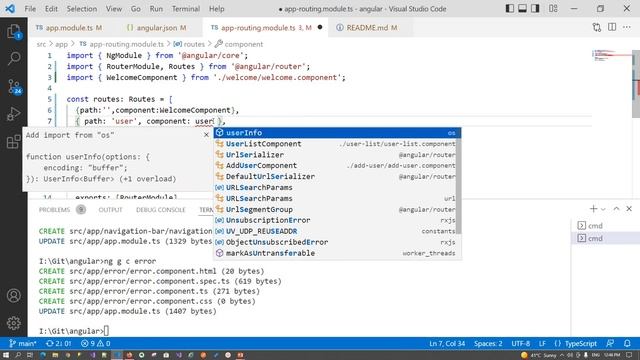Toggle secondary side bar layout icon
The height and width of the screenshot is (360, 640).
point(535,9)
